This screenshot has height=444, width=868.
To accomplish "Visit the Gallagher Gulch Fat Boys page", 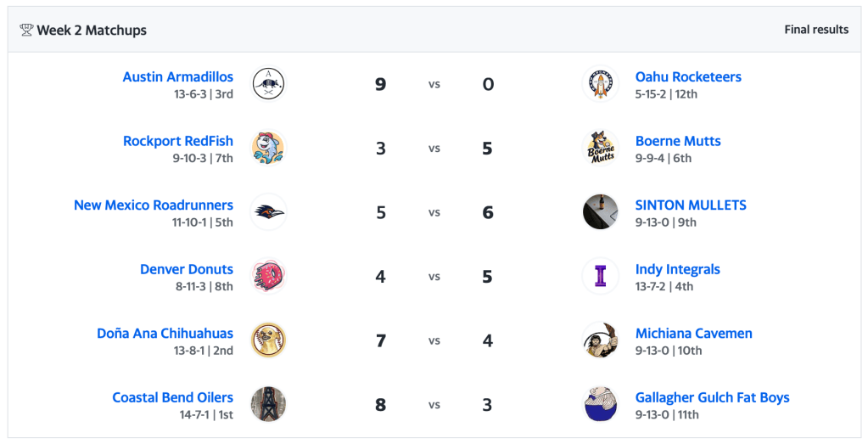I will pos(712,397).
